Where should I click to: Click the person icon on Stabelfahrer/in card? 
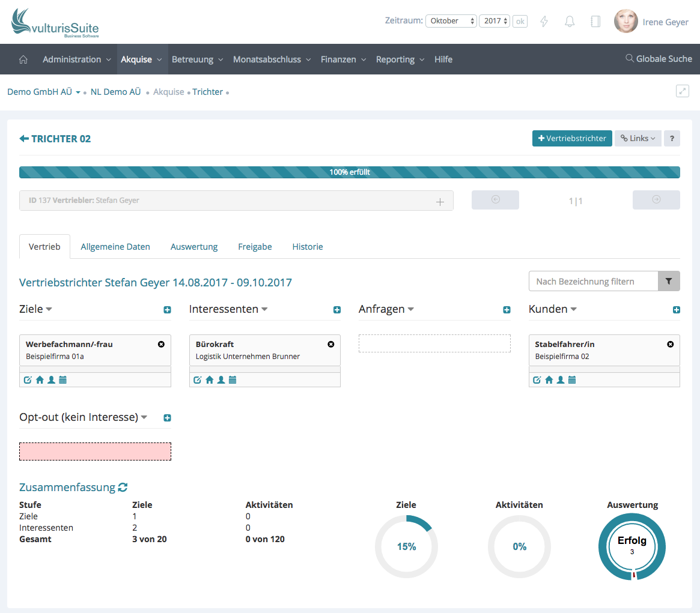tap(561, 380)
